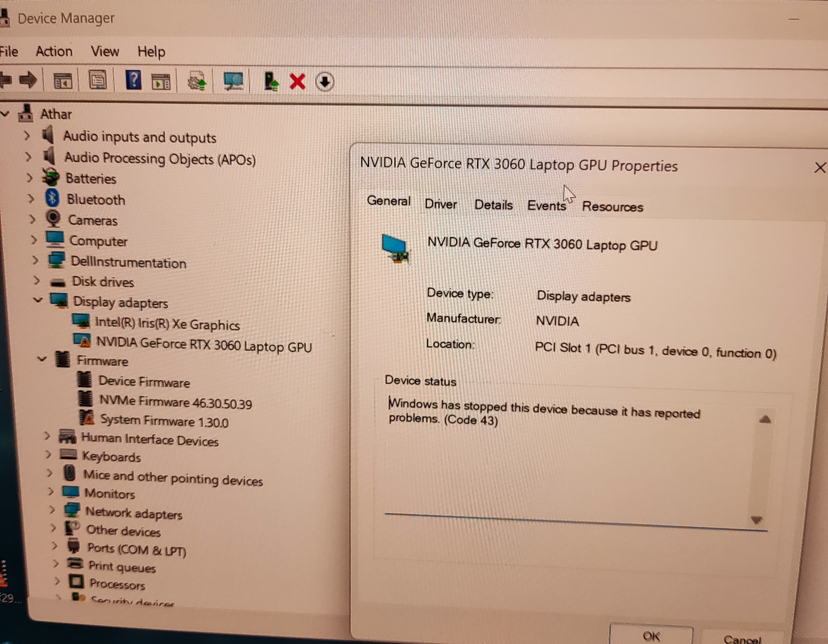Click the System Firmware 1.30.0 warning icon
This screenshot has width=828, height=644.
coord(87,418)
